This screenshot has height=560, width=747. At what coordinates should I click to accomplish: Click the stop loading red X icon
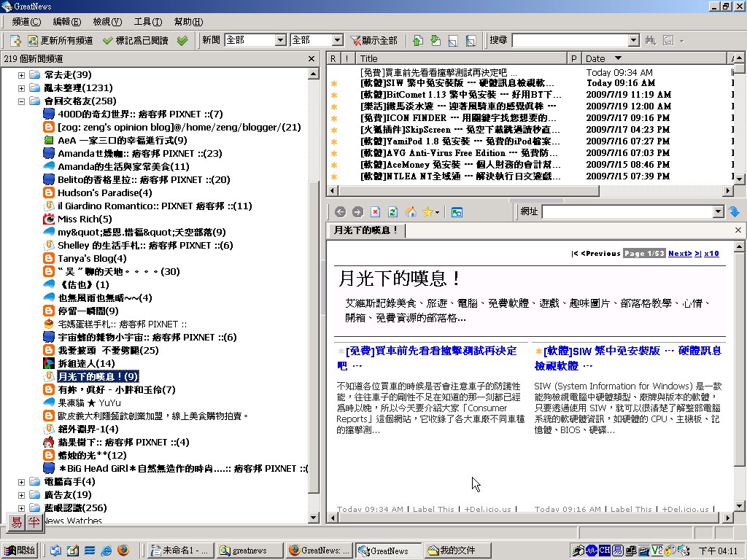[376, 212]
